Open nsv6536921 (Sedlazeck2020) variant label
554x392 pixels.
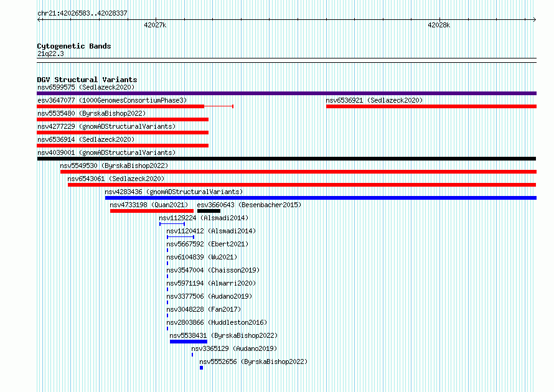(x=374, y=100)
